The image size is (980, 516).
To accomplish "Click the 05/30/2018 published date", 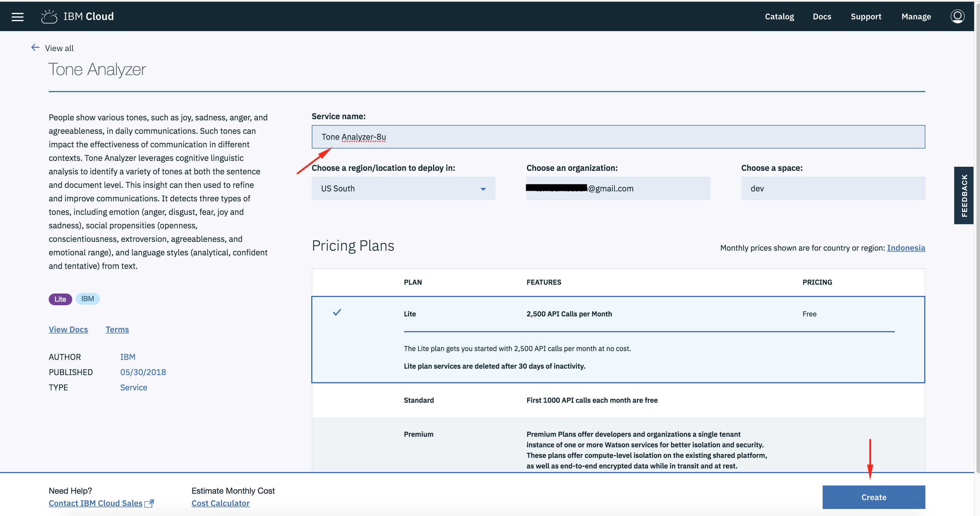I will click(143, 372).
